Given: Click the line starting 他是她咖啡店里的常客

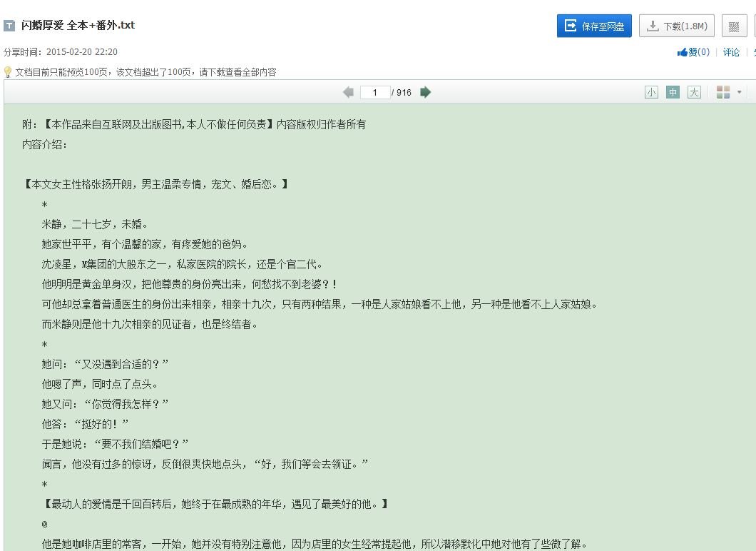Looking at the screenshot, I should (x=315, y=545).
